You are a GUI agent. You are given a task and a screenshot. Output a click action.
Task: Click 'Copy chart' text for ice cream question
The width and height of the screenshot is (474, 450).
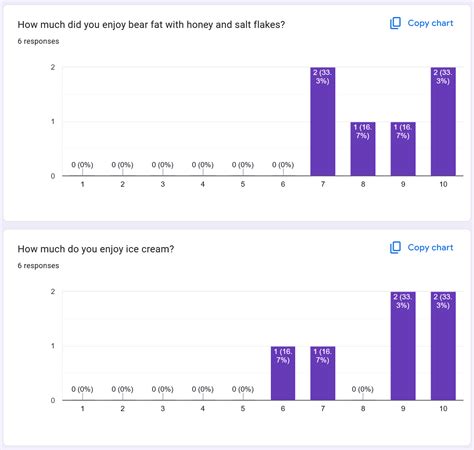point(430,248)
